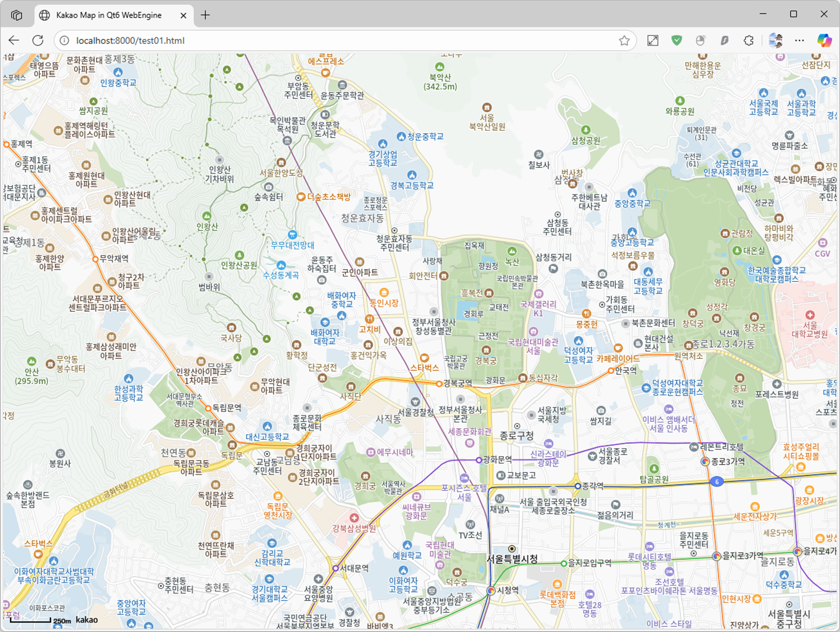Viewport: 840px width, 632px height.
Task: Open the tab actions workspace icon
Action: pos(16,15)
